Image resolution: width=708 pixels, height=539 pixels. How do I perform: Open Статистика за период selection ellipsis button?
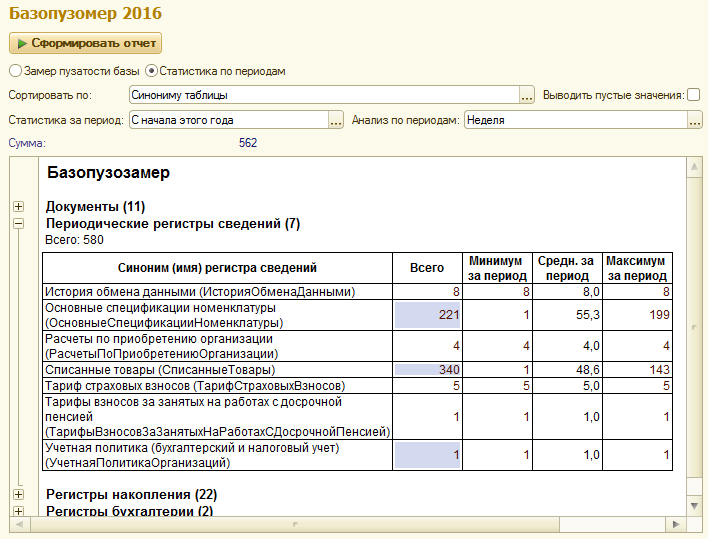pyautogui.click(x=336, y=120)
